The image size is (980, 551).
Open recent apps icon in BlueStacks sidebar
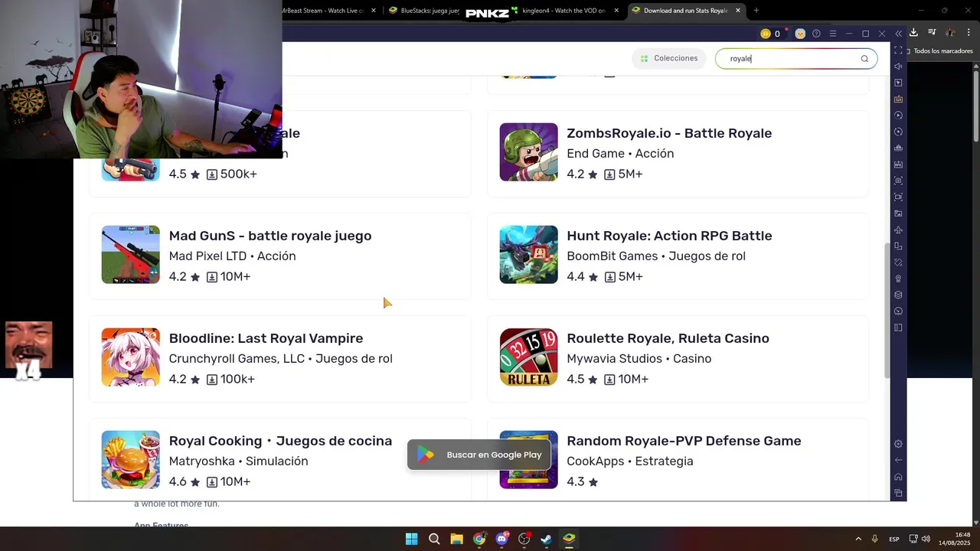898,493
